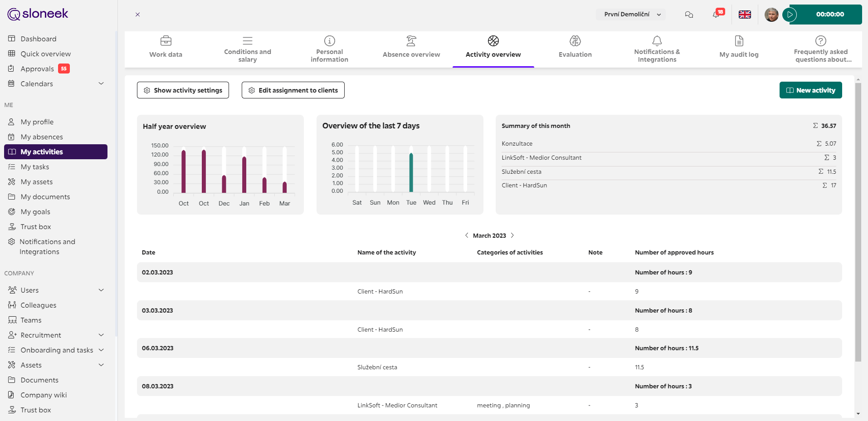The width and height of the screenshot is (868, 421).
Task: Start the time tracker play button
Action: tap(790, 15)
